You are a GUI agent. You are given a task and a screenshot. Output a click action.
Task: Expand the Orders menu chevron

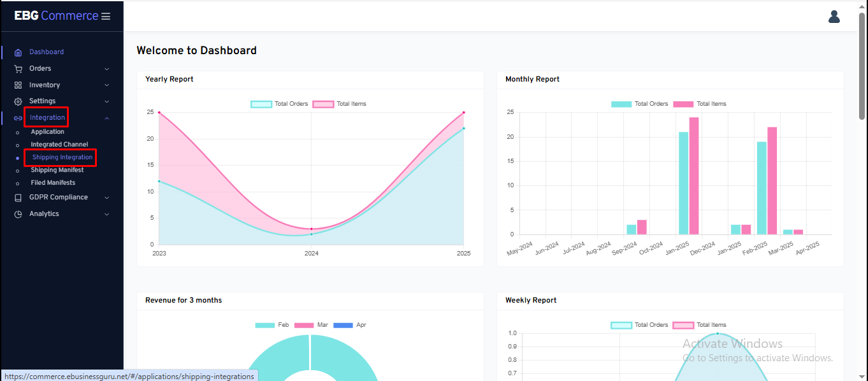(x=106, y=69)
